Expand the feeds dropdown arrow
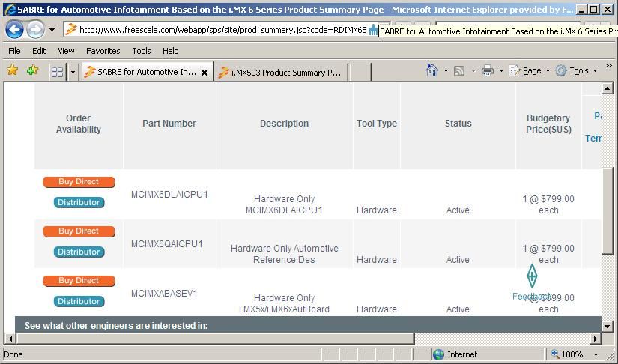618x364 pixels. tap(473, 71)
